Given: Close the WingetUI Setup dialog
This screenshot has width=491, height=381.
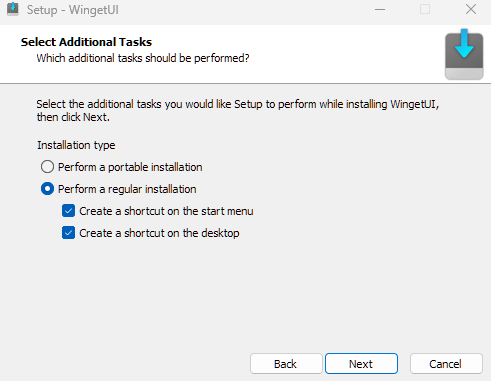Looking at the screenshot, I should point(471,9).
